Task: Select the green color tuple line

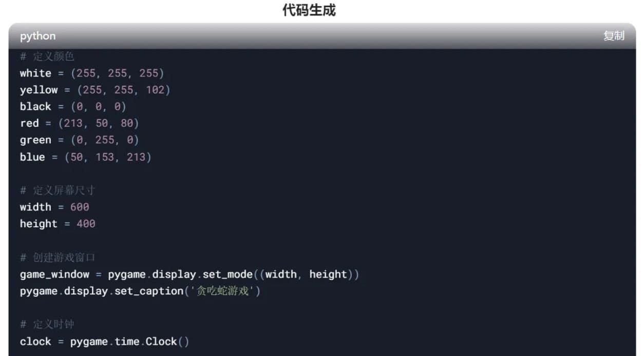Action: (x=79, y=140)
